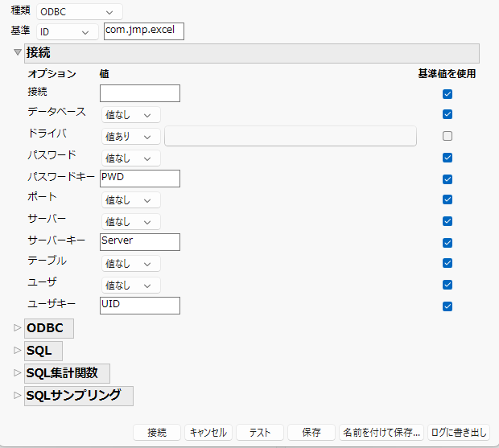The width and height of the screenshot is (499, 448).
Task: Expand the SQL集計関数 section
Action: click(x=17, y=373)
